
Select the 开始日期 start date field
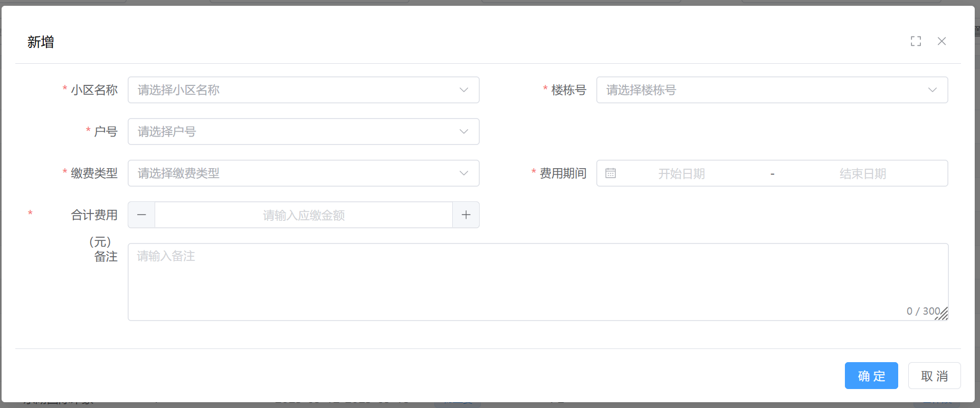[x=681, y=173]
